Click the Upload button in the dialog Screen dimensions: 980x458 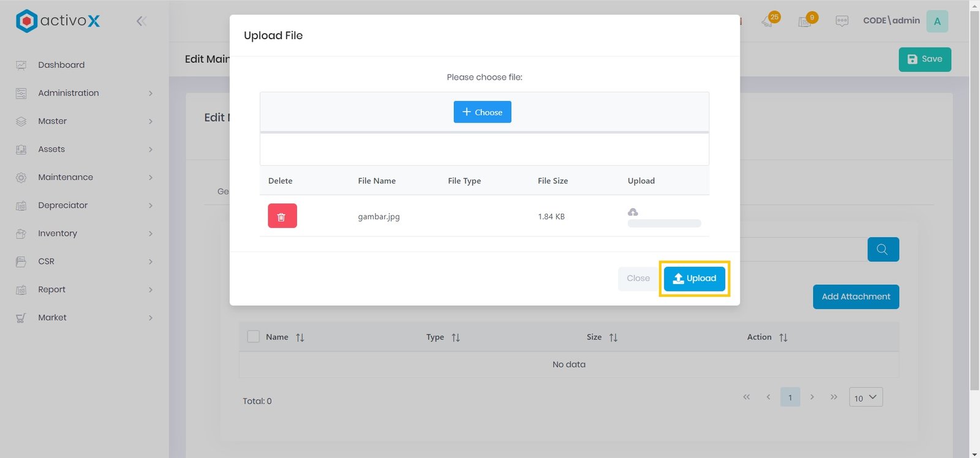point(694,279)
